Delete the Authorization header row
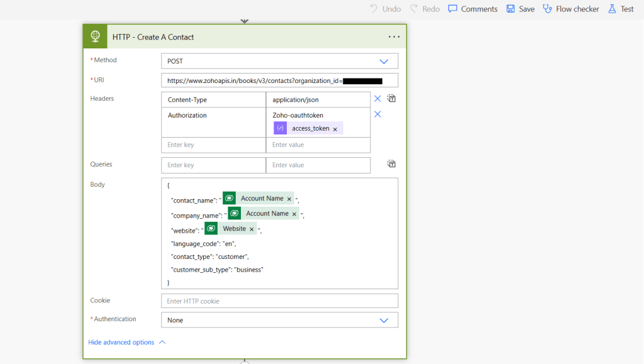The height and width of the screenshot is (364, 644). tap(377, 114)
